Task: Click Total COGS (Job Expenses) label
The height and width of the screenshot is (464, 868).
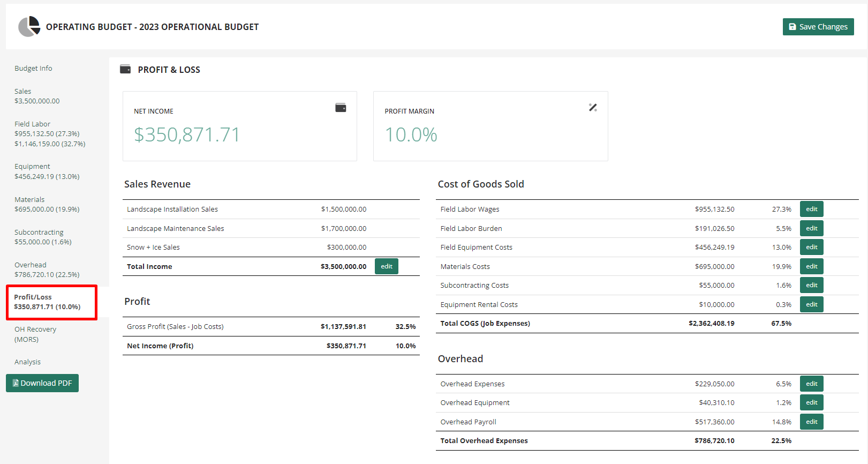Action: pyautogui.click(x=485, y=323)
